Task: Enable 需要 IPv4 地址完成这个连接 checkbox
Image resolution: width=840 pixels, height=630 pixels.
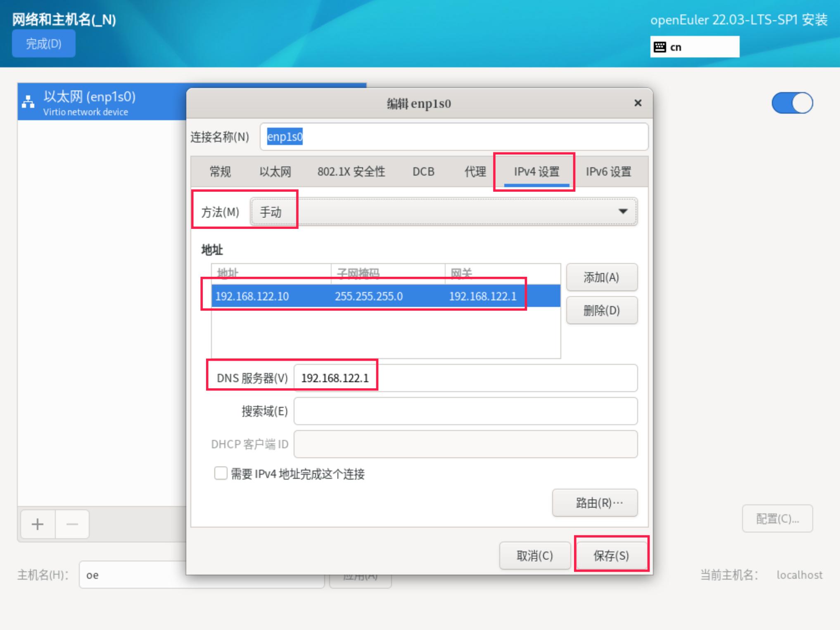Action: coord(221,473)
